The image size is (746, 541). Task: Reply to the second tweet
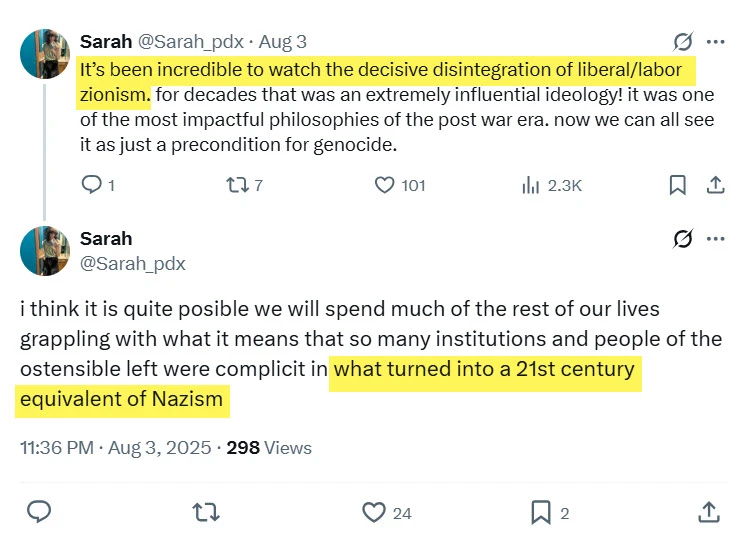(x=39, y=513)
